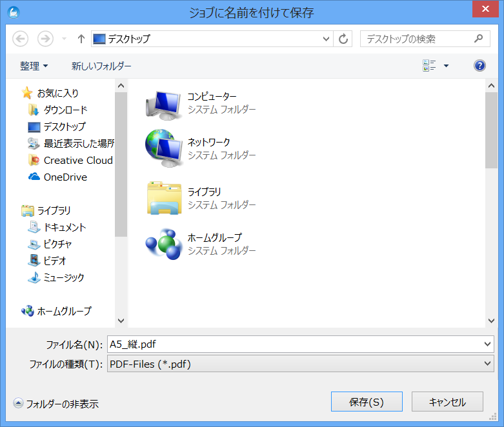The height and width of the screenshot is (427, 504).
Task: Click the ドキュメント library icon
Action: click(34, 227)
